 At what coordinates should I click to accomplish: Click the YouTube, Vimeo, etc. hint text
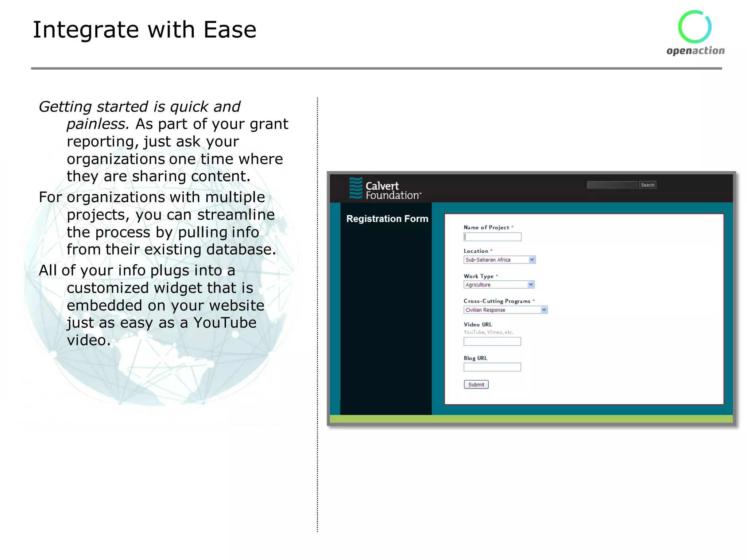coord(488,332)
